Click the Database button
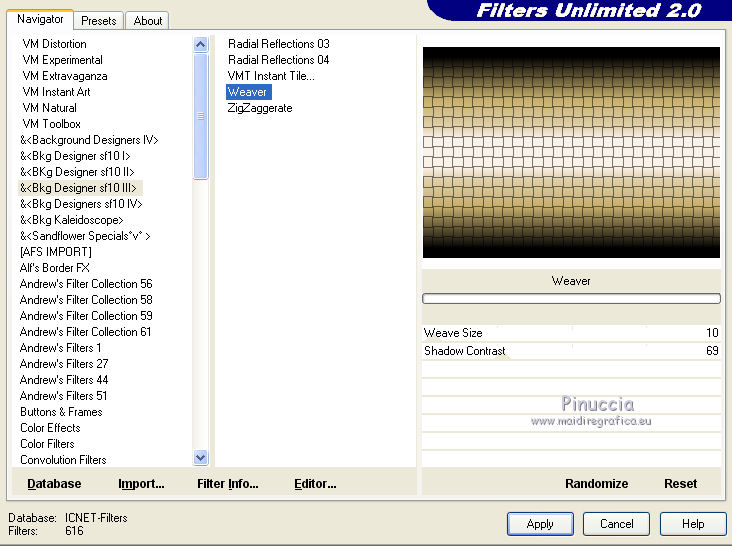 point(54,483)
